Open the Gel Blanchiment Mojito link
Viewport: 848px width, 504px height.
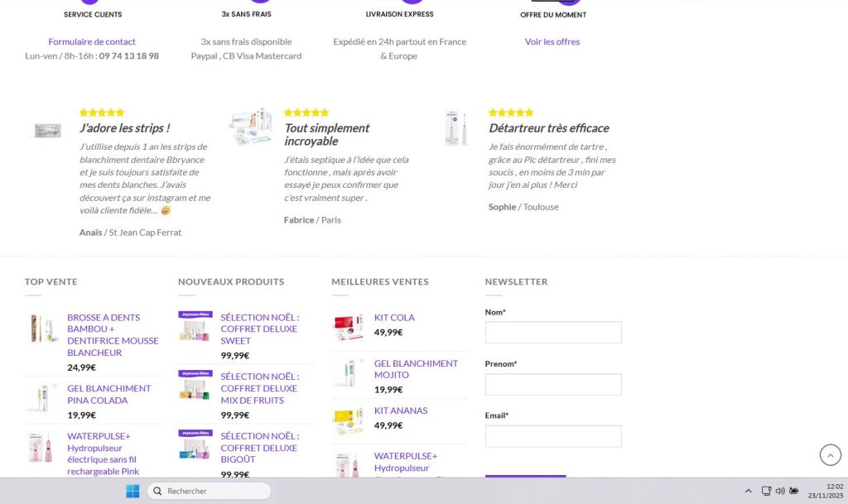[416, 369]
